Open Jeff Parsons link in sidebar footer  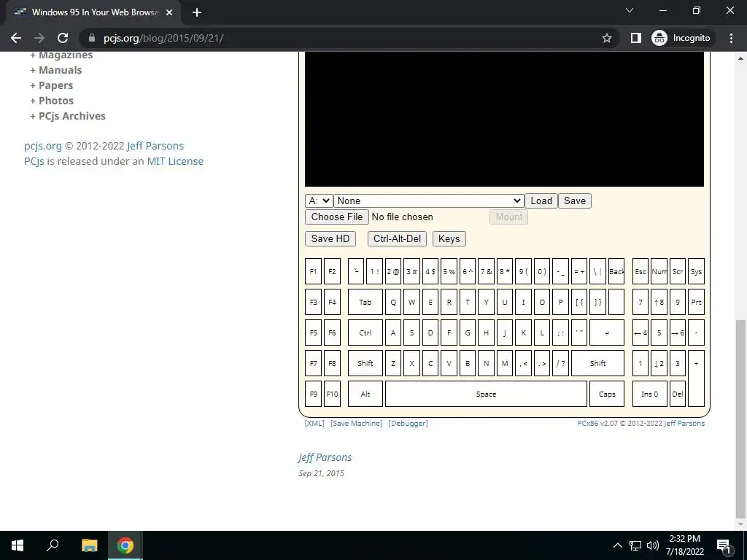(x=155, y=146)
